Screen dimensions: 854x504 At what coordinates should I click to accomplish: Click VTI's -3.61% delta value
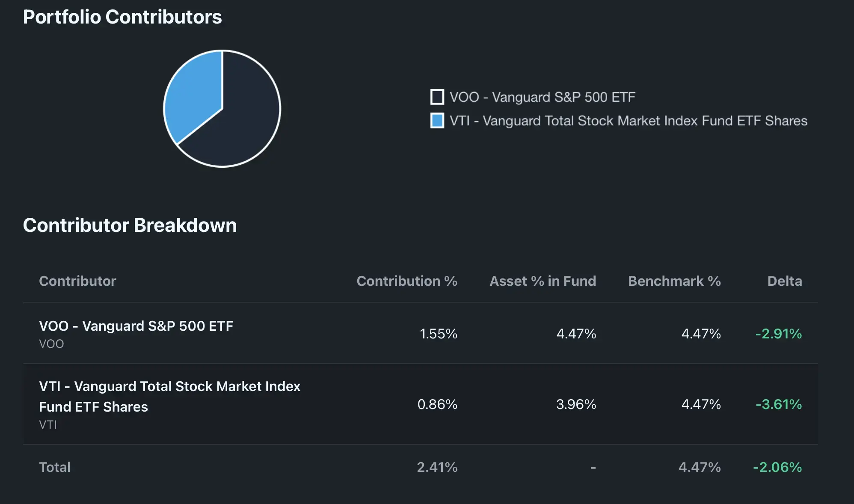(x=778, y=404)
